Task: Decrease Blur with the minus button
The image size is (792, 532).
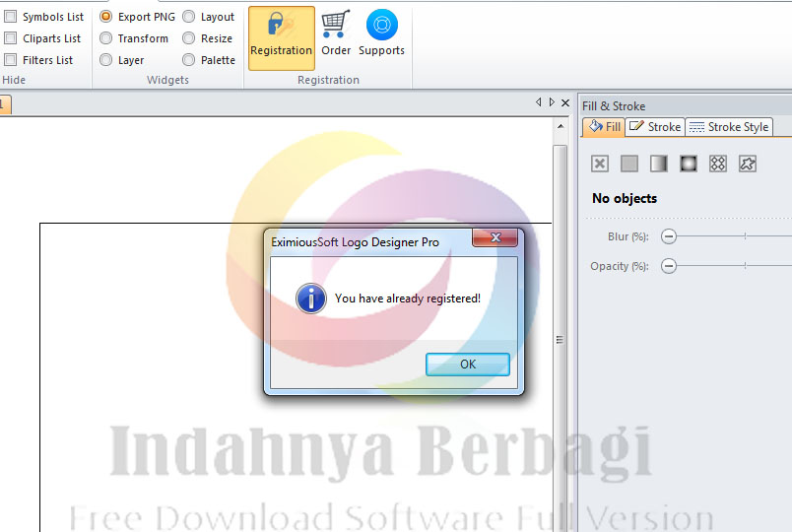Action: [x=669, y=235]
